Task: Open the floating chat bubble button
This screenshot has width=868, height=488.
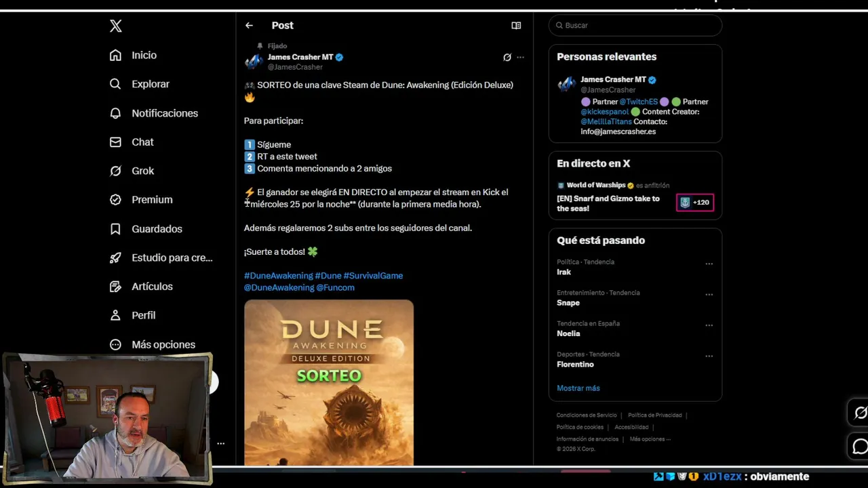Action: click(x=860, y=446)
